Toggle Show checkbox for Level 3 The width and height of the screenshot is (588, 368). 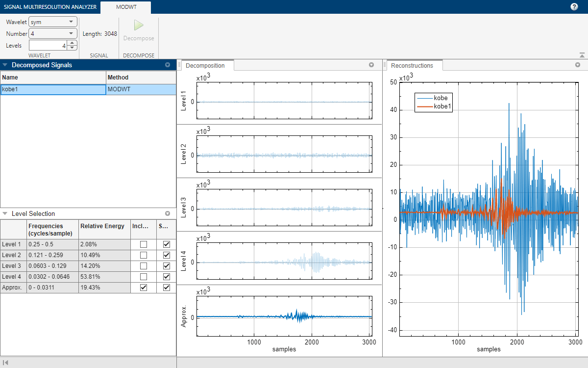pyautogui.click(x=167, y=266)
